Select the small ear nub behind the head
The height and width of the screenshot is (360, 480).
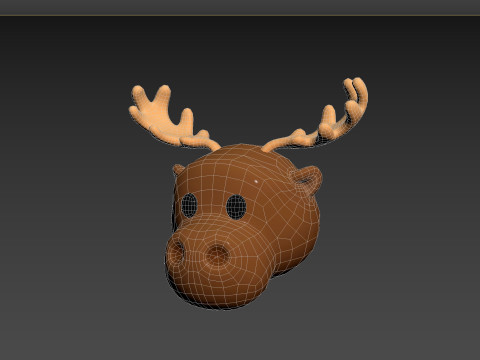[178, 169]
